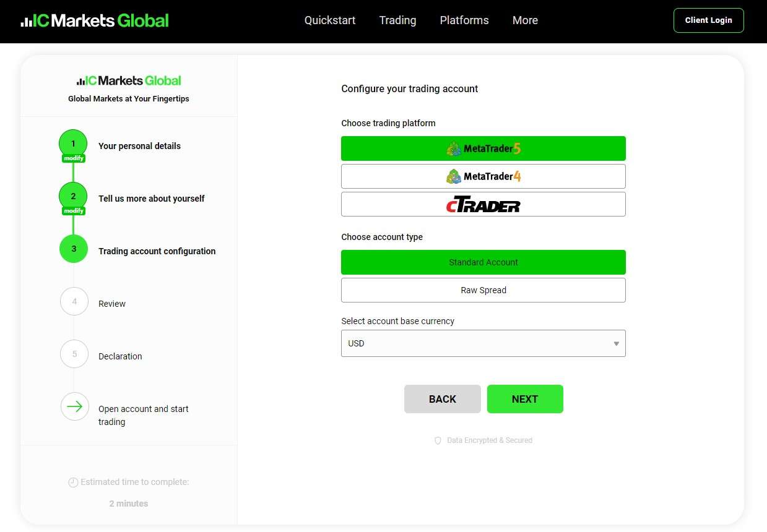Click the BACK button

pos(443,399)
